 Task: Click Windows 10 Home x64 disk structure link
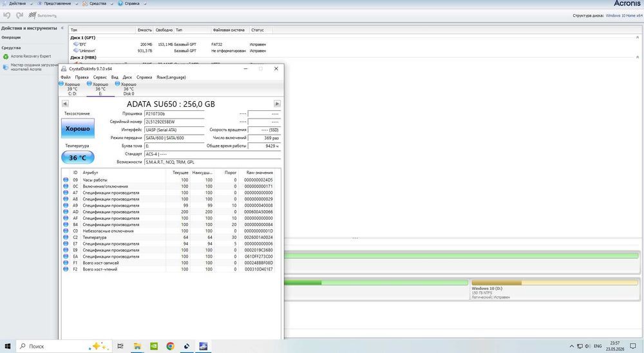pyautogui.click(x=624, y=15)
